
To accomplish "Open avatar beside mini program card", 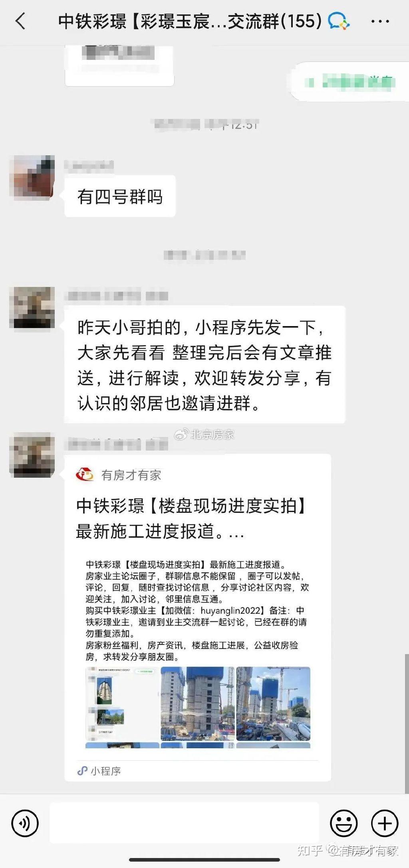I will point(32,455).
